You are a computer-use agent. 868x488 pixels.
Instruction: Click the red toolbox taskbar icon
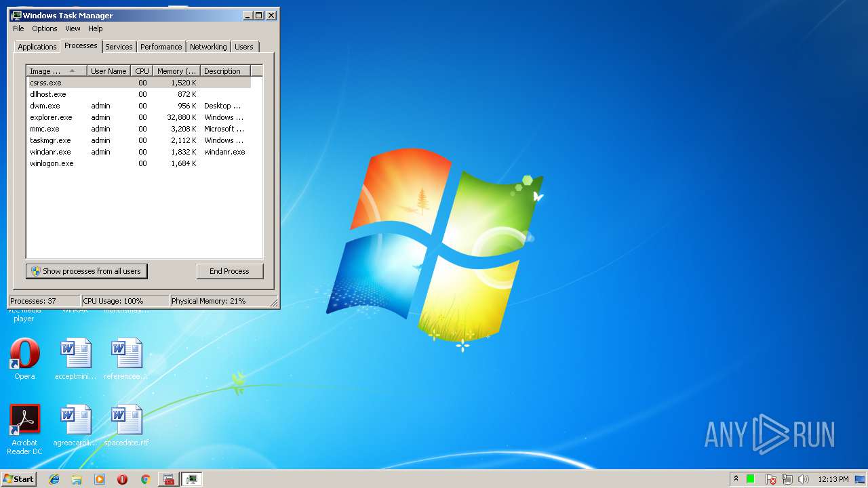click(169, 479)
